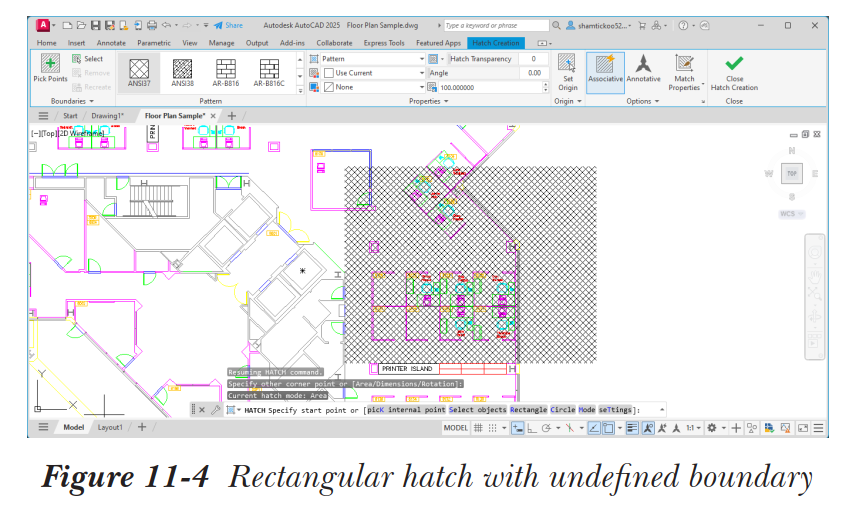846x509 pixels.
Task: Click the Select boundary objects icon
Action: (x=77, y=59)
